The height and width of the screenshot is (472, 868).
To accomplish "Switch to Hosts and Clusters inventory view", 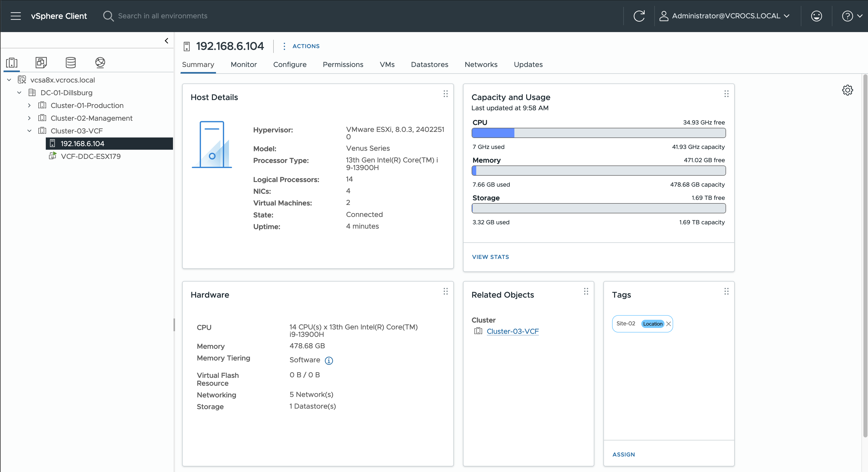I will pyautogui.click(x=12, y=62).
